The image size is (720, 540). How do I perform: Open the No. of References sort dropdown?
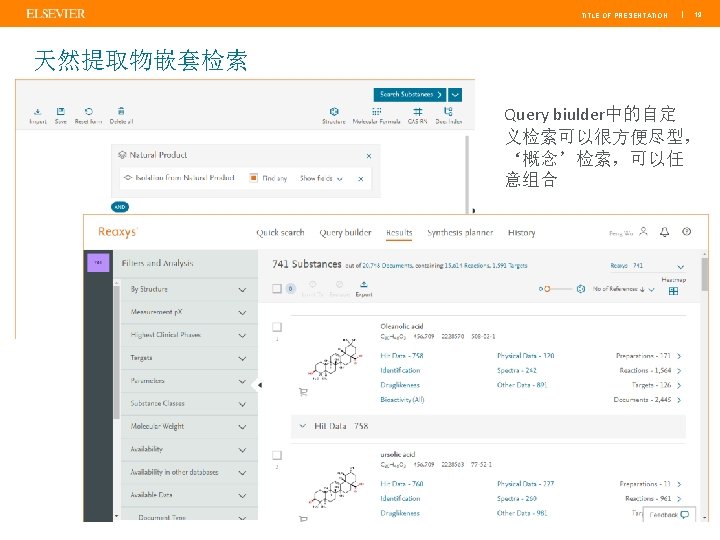coord(623,289)
